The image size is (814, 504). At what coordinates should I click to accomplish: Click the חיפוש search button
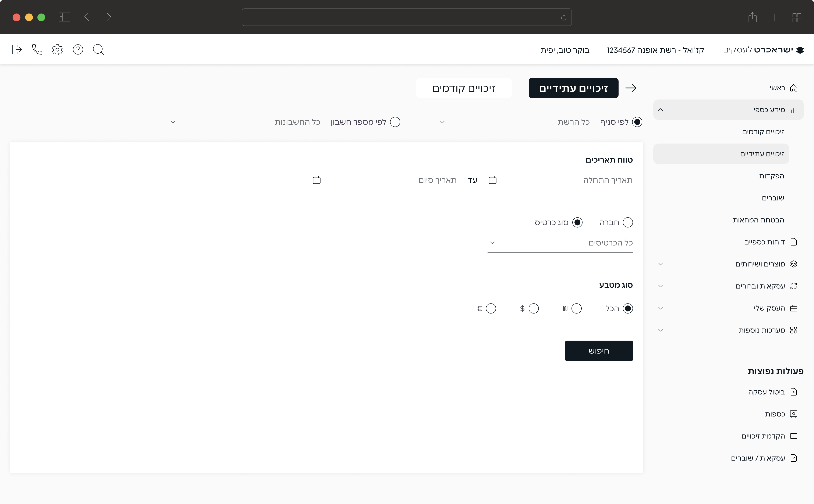click(x=599, y=351)
